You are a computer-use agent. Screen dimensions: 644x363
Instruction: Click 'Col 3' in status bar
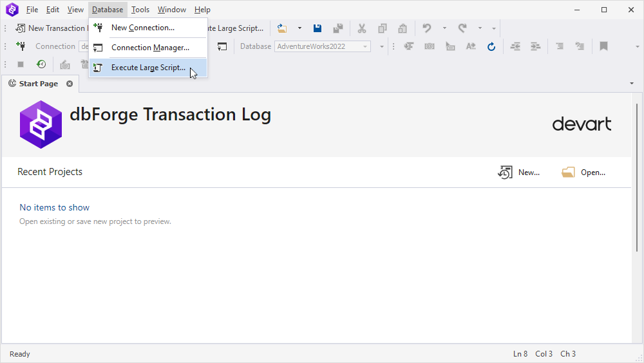pos(544,354)
